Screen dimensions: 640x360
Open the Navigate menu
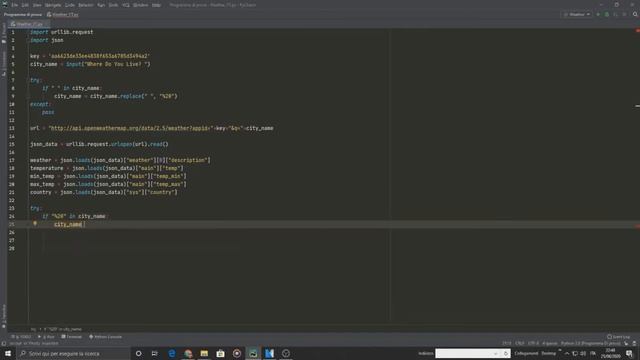(53, 5)
